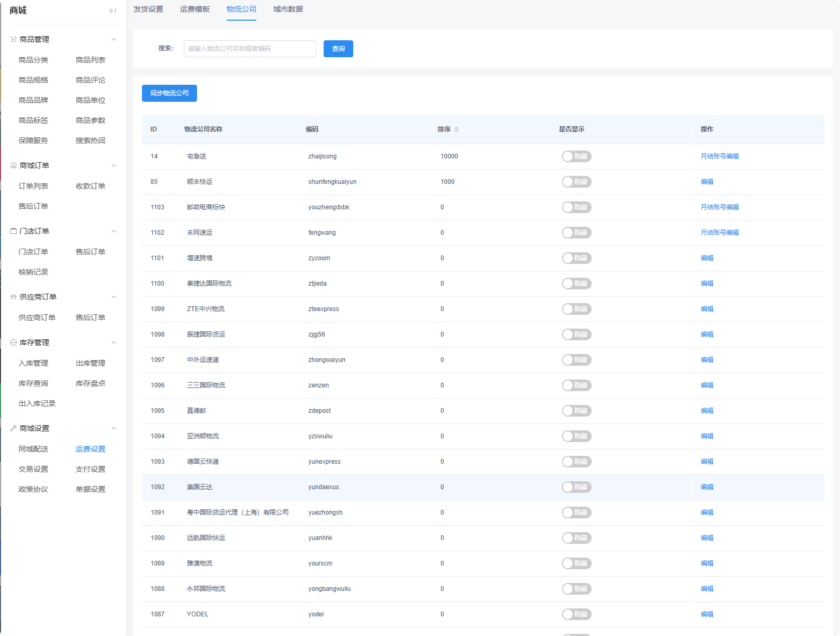Collapse the 商城设置 menu chevron
Viewport: 840px width, 636px height.
click(113, 428)
